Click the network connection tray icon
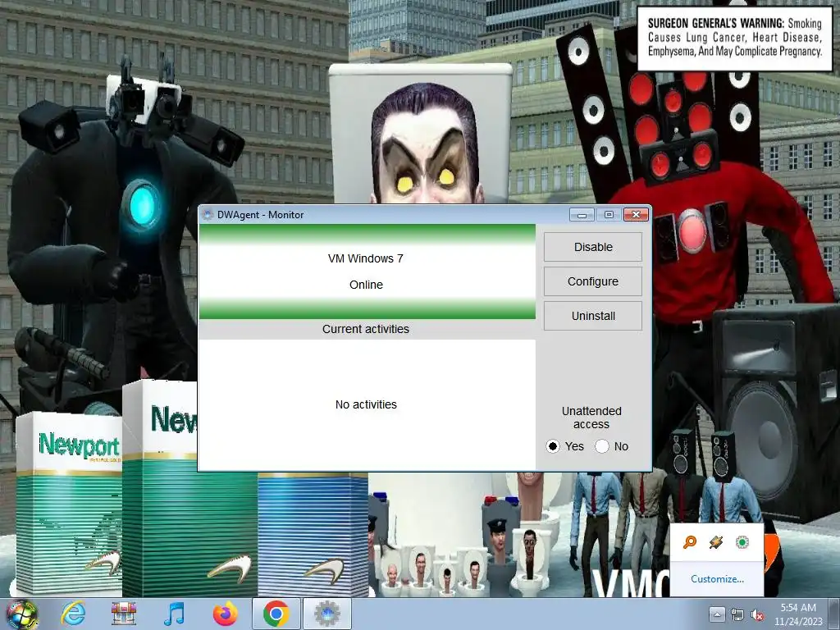 pos(737,615)
